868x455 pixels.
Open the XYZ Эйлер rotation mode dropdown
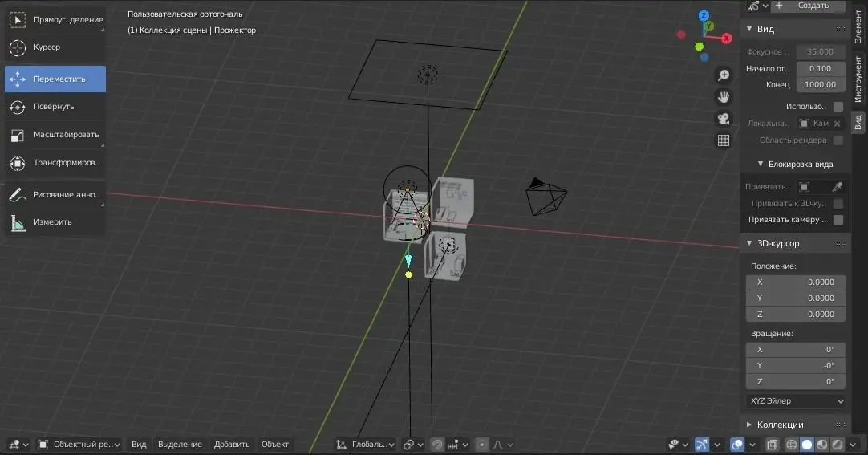click(x=796, y=401)
